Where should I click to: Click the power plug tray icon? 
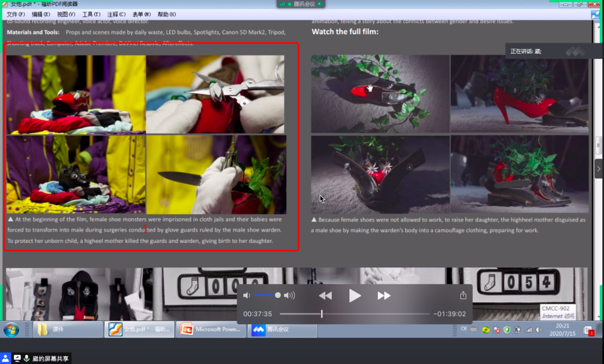click(x=517, y=330)
